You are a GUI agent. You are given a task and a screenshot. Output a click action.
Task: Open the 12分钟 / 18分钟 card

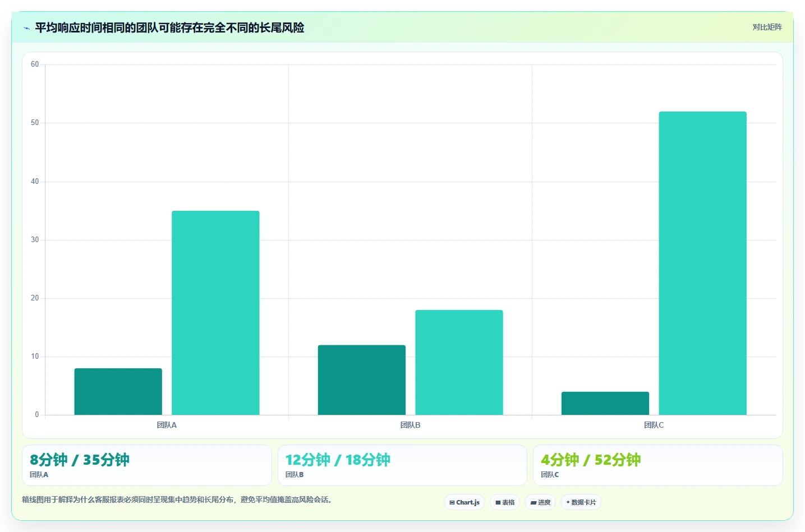pyautogui.click(x=402, y=465)
